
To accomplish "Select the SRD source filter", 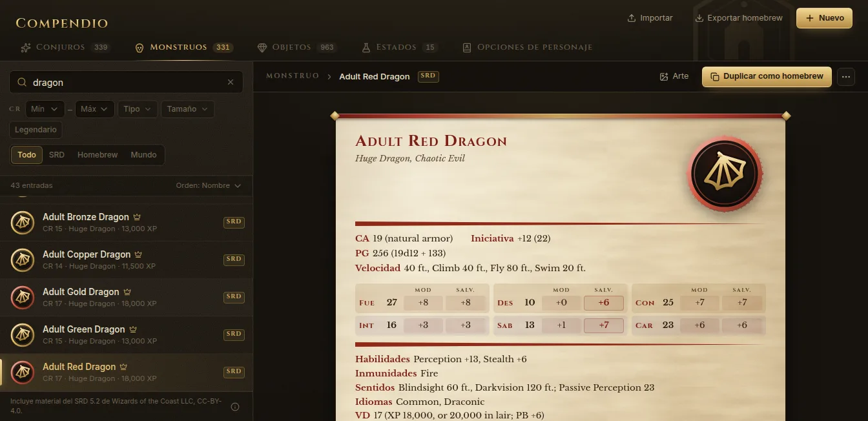I will tap(57, 155).
